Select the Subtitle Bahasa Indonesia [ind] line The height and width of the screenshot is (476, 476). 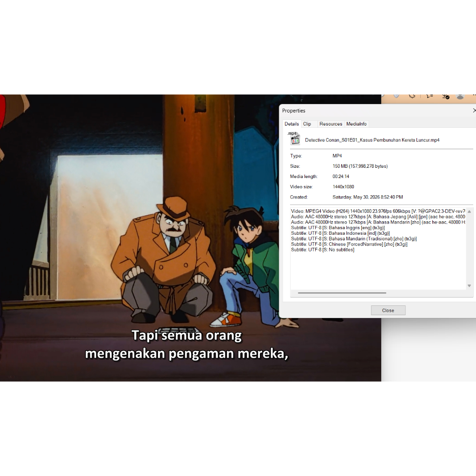click(340, 233)
